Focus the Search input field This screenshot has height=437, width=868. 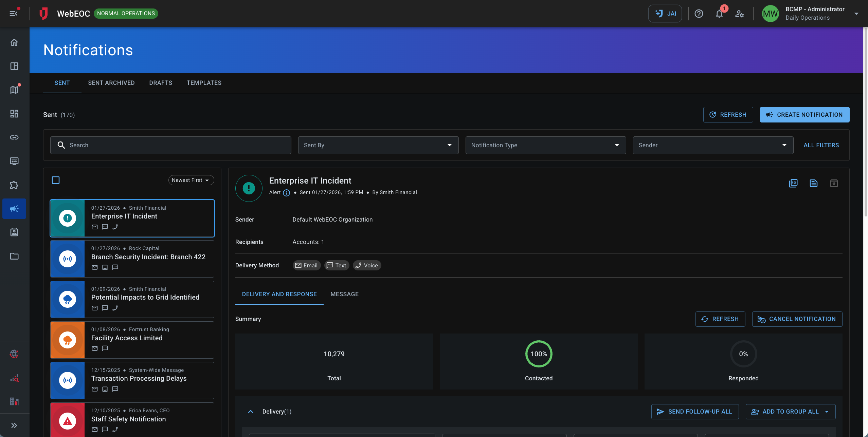(x=171, y=145)
